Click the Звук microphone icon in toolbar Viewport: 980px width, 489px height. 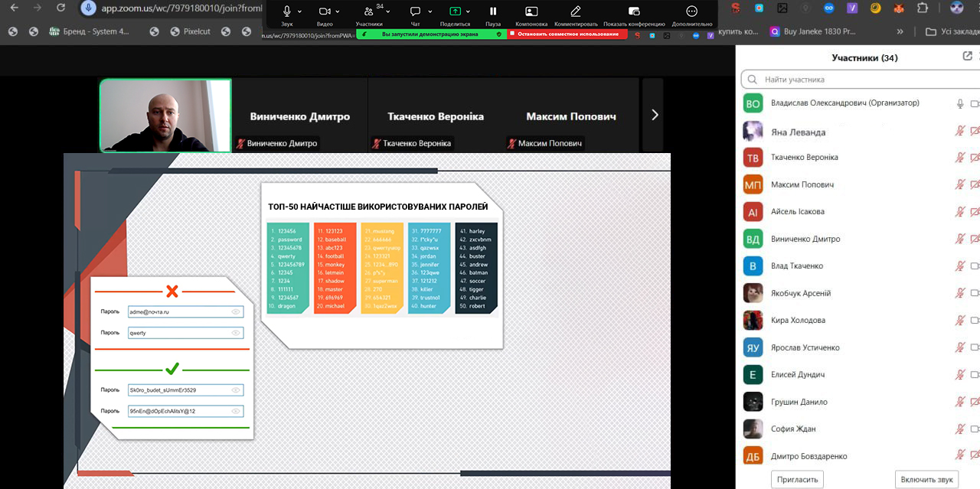(x=287, y=11)
